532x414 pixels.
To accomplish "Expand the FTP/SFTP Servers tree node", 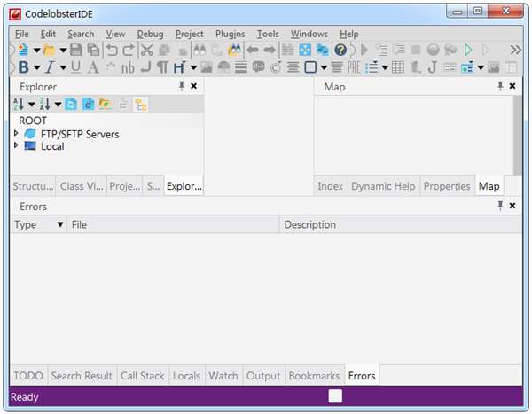I will point(16,133).
